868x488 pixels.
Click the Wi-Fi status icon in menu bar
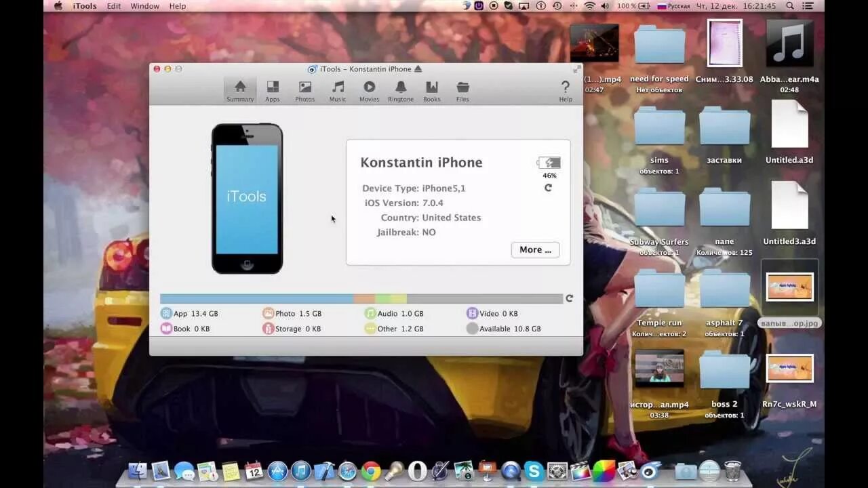pos(589,6)
